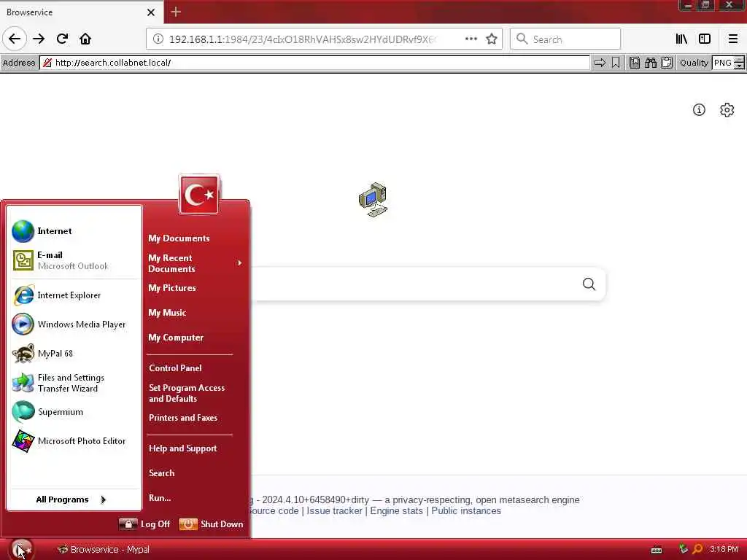
Task: Open the Issue tracker link
Action: pos(334,511)
